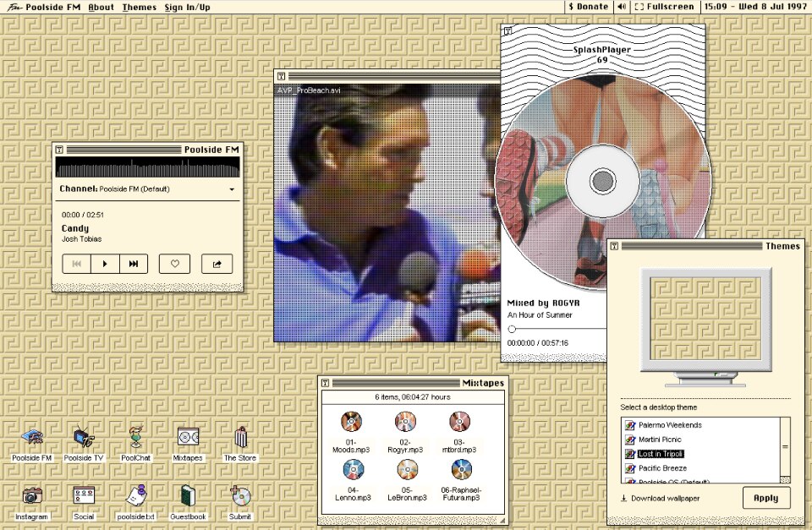Click the SplashPlayer seek slider handle
The height and width of the screenshot is (530, 812).
point(512,329)
